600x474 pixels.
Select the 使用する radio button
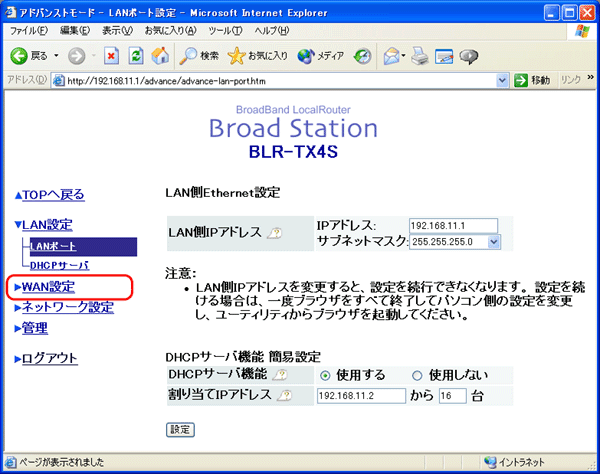tap(325, 376)
